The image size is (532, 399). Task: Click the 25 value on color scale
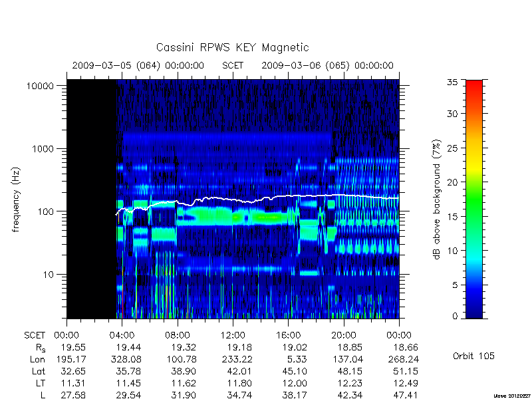(452, 148)
